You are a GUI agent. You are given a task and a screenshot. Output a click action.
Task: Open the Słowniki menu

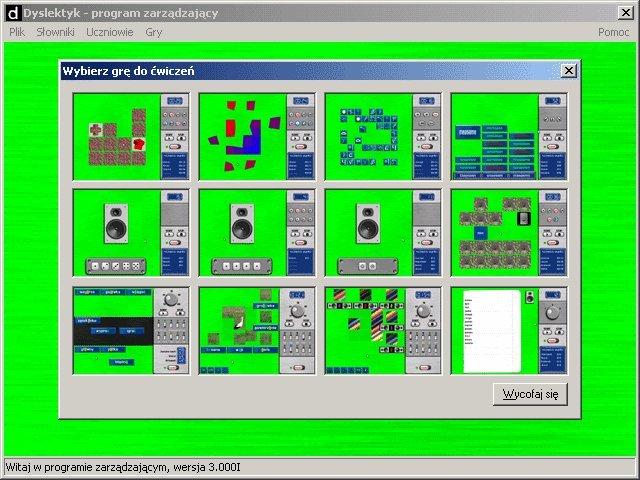click(x=55, y=32)
